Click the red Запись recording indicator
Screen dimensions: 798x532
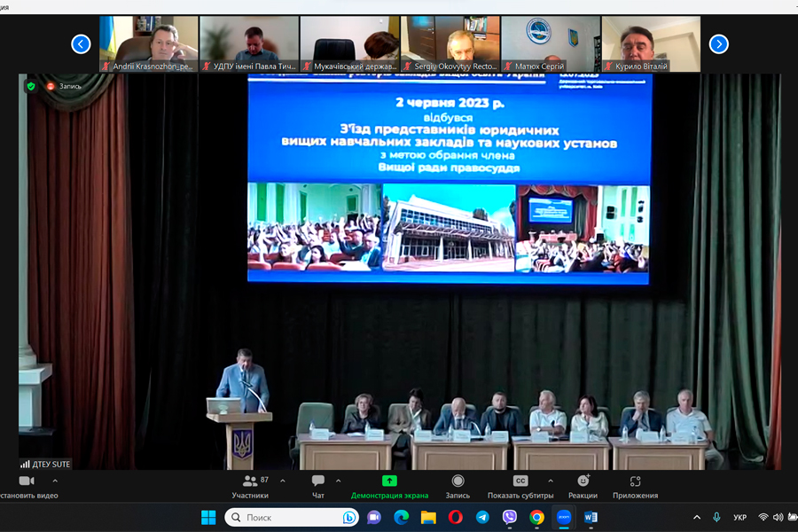pyautogui.click(x=64, y=86)
